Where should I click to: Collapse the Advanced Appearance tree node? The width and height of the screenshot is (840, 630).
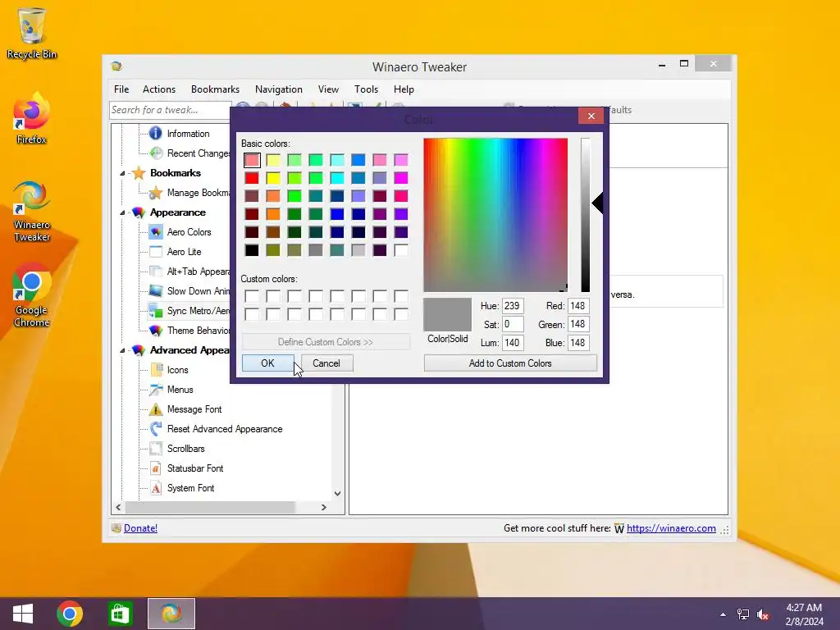point(122,350)
